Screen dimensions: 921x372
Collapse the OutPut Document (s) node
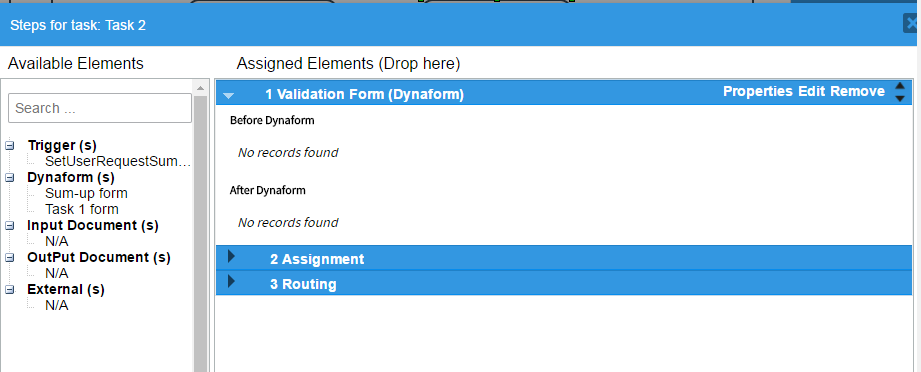(x=10, y=257)
